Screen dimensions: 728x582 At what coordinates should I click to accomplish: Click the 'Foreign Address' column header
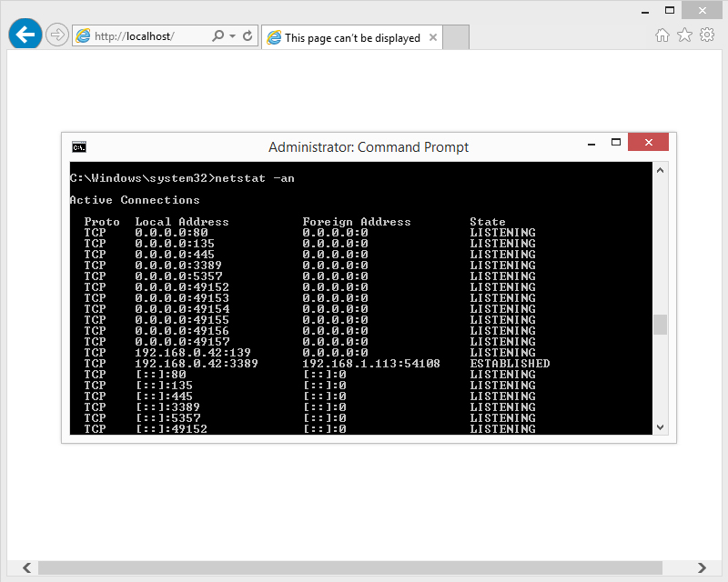point(357,222)
